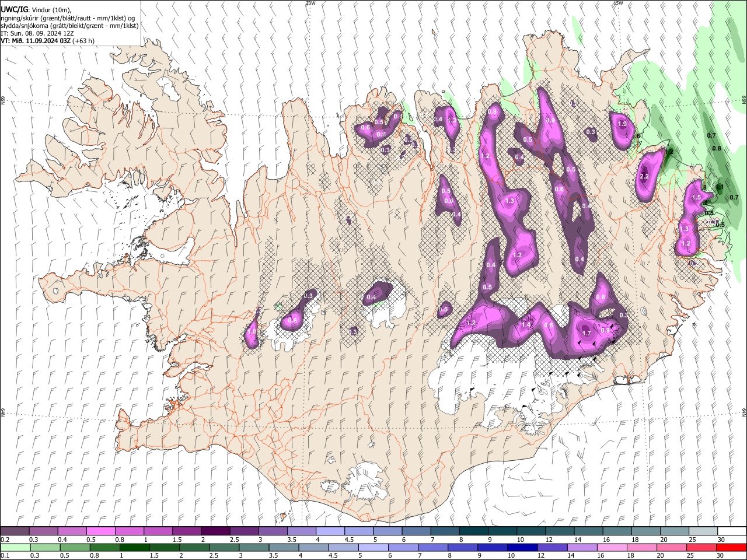Click the '30' label under the upper scale
The width and height of the screenshot is (747, 560).
(x=721, y=540)
